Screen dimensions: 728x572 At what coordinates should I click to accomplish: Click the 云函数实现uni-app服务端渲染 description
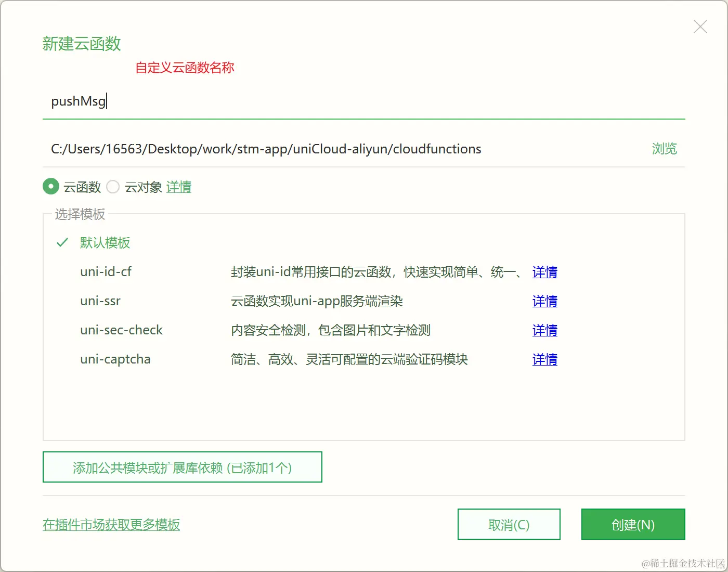[317, 301]
